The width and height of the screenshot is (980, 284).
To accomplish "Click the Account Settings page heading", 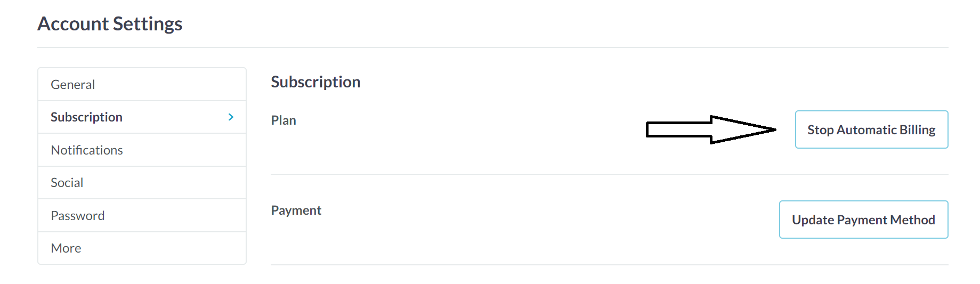I will coord(110,24).
